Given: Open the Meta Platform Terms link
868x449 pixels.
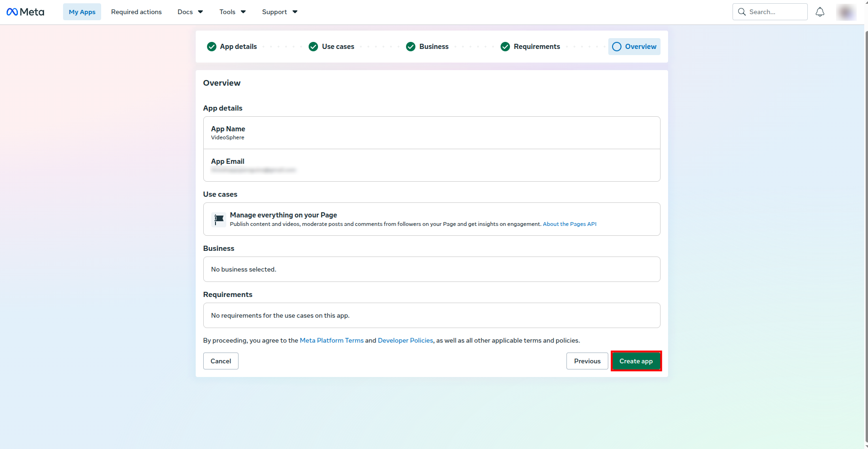Looking at the screenshot, I should click(x=332, y=340).
